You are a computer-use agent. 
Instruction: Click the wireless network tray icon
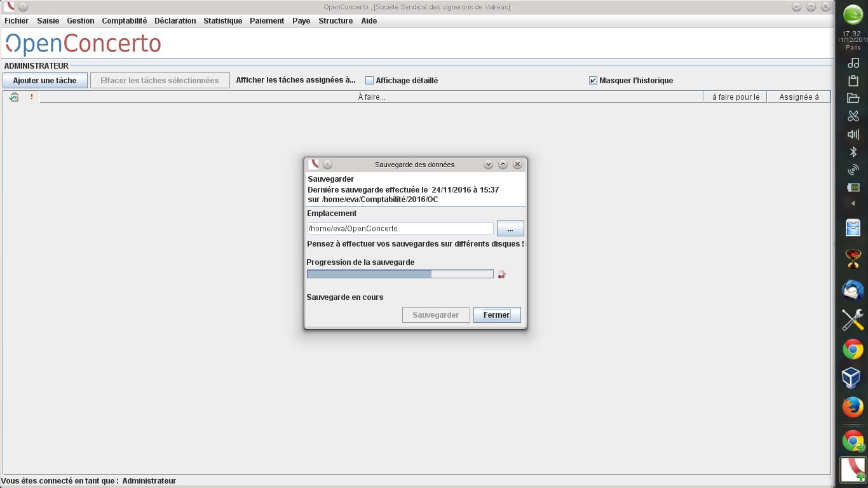click(853, 170)
